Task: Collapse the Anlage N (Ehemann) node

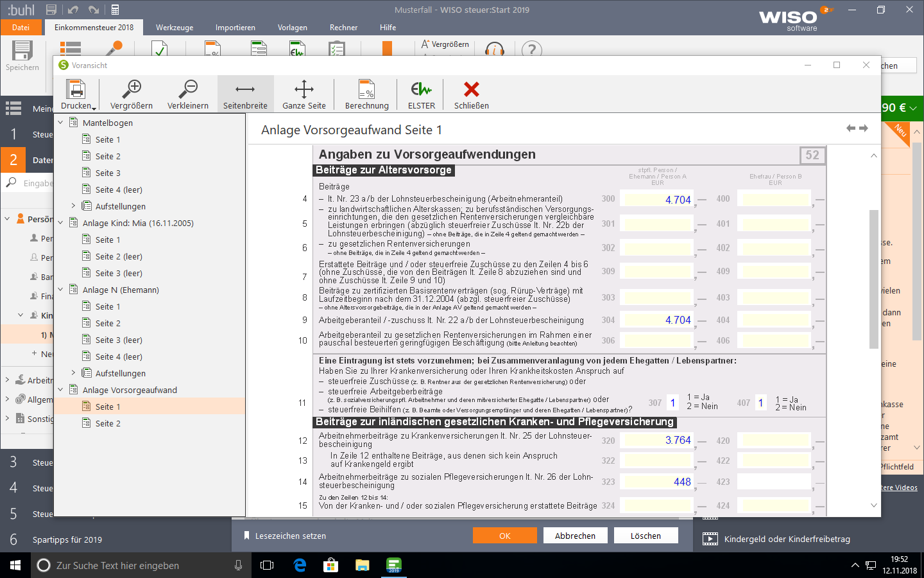Action: tap(60, 289)
